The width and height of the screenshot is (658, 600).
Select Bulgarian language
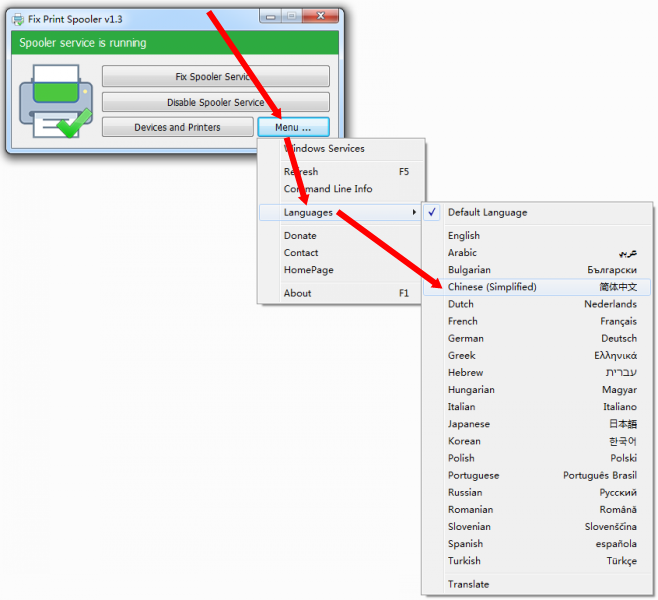[537, 270]
